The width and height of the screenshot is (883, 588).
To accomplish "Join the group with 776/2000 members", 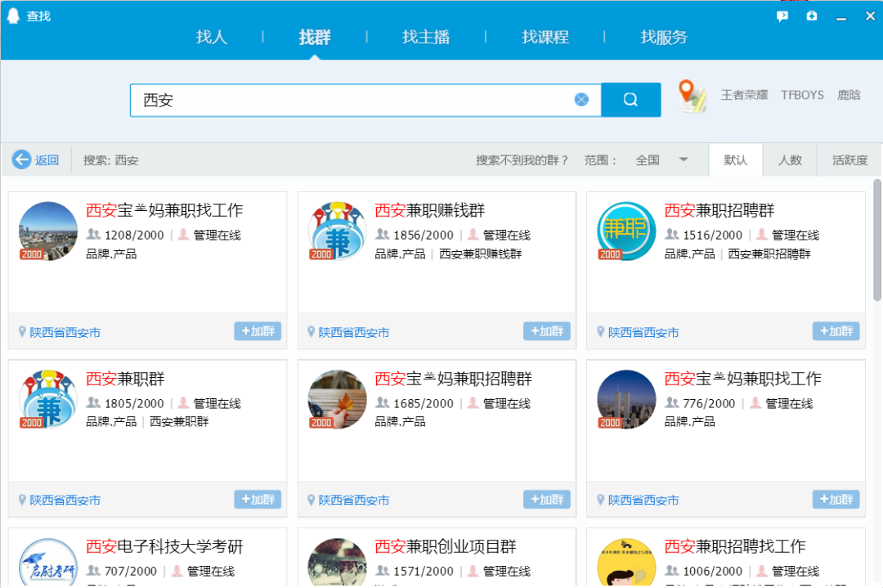I will pyautogui.click(x=836, y=499).
